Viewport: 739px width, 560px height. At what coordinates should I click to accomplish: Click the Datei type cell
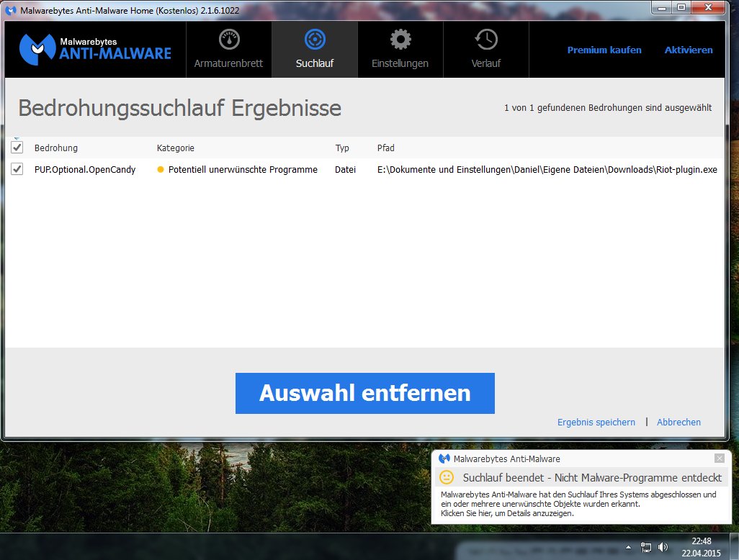[345, 170]
